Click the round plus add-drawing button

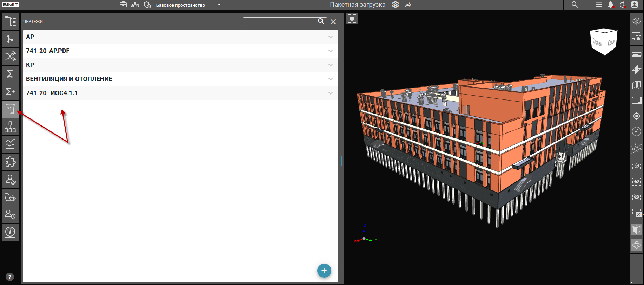324,271
